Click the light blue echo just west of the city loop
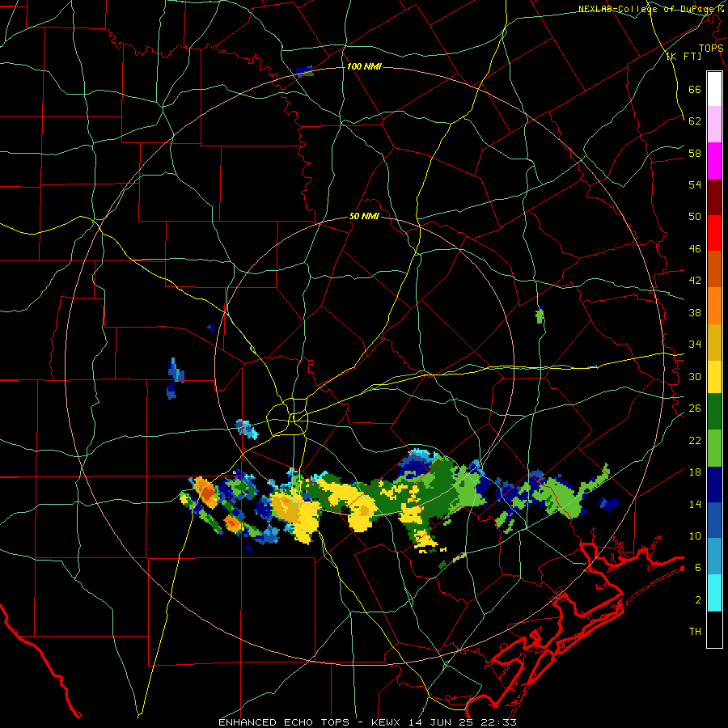 (247, 429)
